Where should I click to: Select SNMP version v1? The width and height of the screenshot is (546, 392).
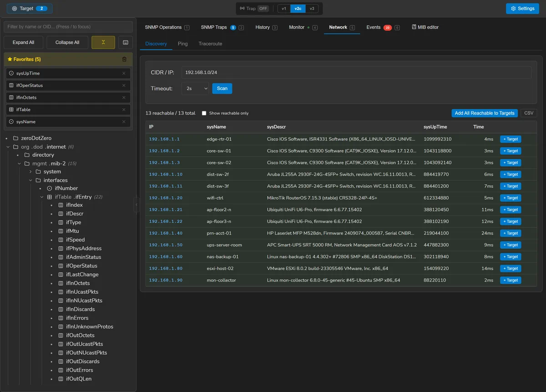pyautogui.click(x=284, y=9)
